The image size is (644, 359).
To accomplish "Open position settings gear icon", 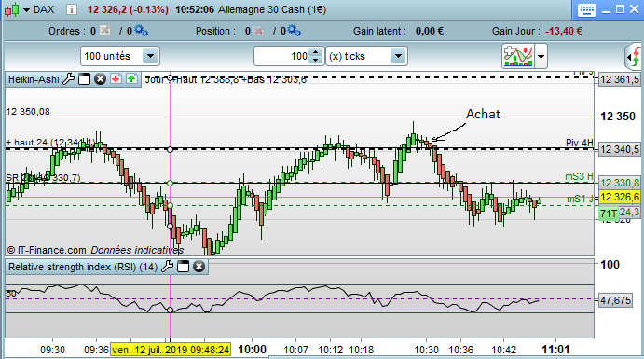I will pyautogui.click(x=295, y=31).
